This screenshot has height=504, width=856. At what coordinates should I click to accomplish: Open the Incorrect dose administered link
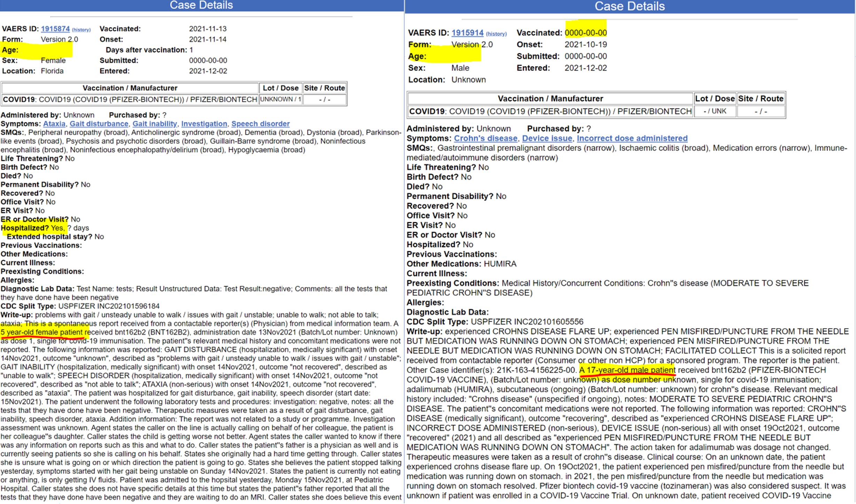pos(632,138)
